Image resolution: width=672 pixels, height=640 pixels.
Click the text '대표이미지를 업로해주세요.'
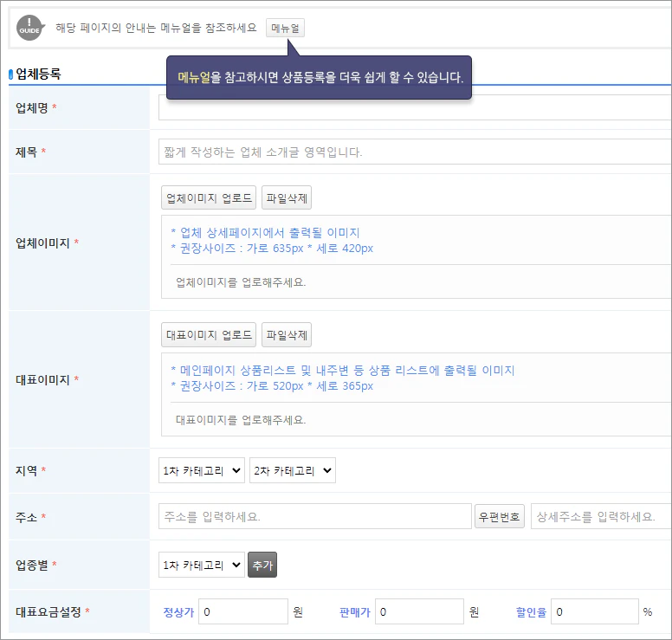[x=241, y=420]
